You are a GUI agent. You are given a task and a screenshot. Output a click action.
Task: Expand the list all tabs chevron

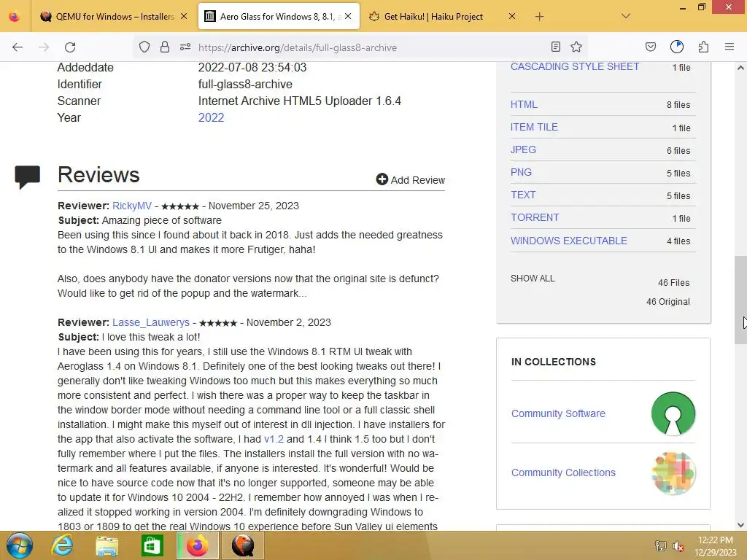pos(626,16)
